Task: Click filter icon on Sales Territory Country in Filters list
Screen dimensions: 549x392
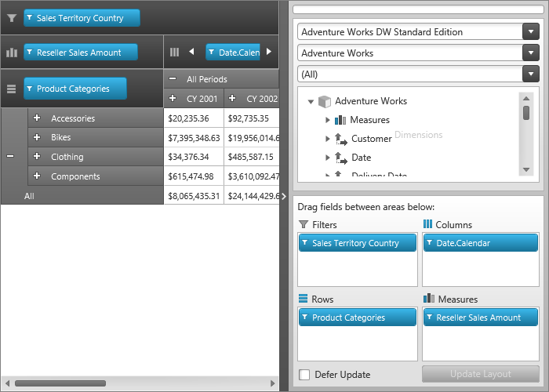Action: [x=305, y=242]
